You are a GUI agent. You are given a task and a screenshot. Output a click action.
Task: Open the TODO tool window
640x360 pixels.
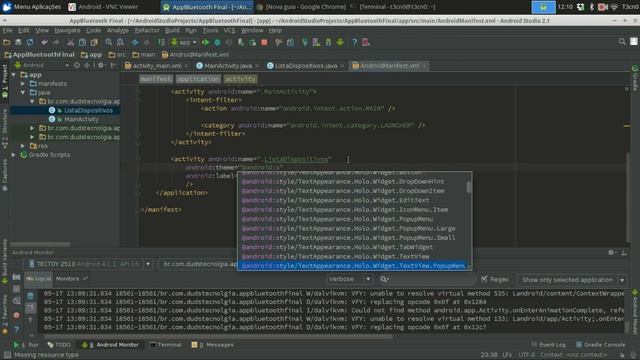[59, 345]
